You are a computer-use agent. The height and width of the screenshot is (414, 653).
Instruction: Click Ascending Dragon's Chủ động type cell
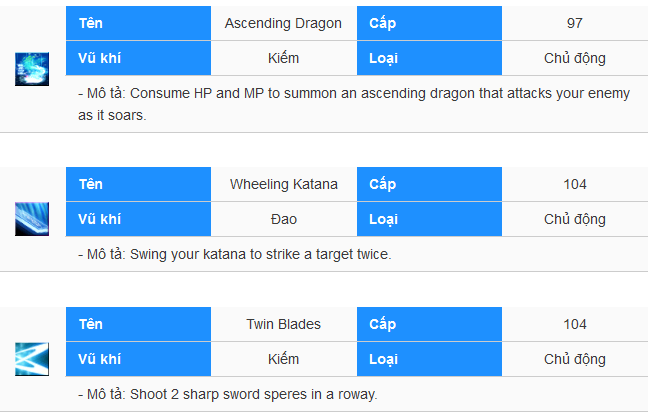coord(575,58)
